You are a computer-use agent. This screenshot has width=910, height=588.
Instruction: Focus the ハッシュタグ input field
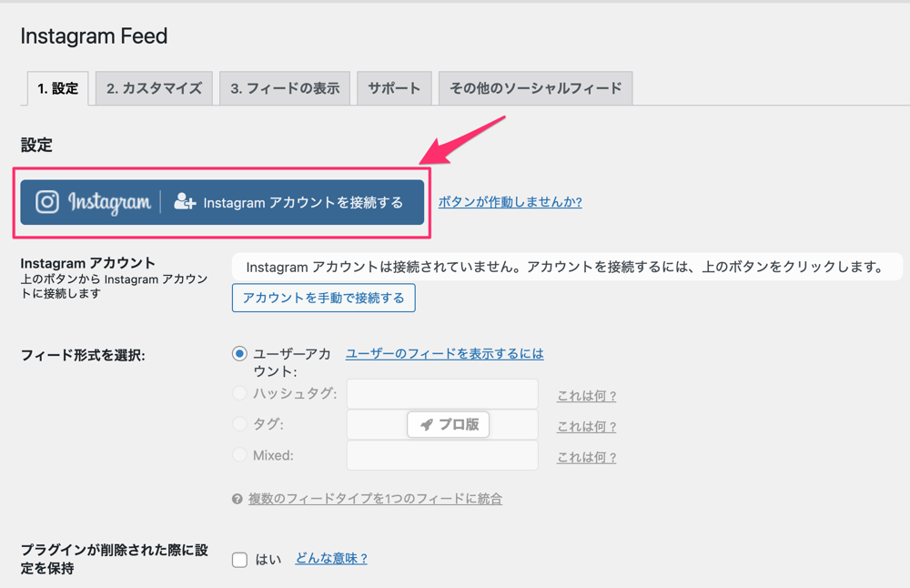click(x=442, y=393)
